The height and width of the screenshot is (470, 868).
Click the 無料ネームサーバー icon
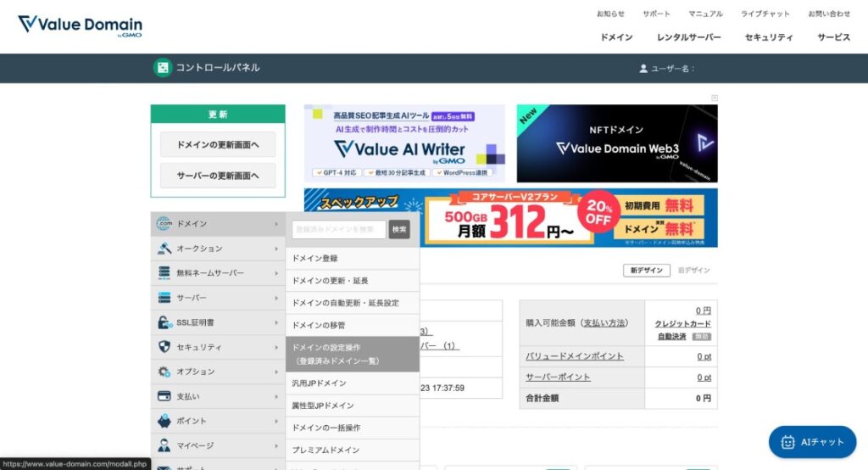tap(164, 272)
